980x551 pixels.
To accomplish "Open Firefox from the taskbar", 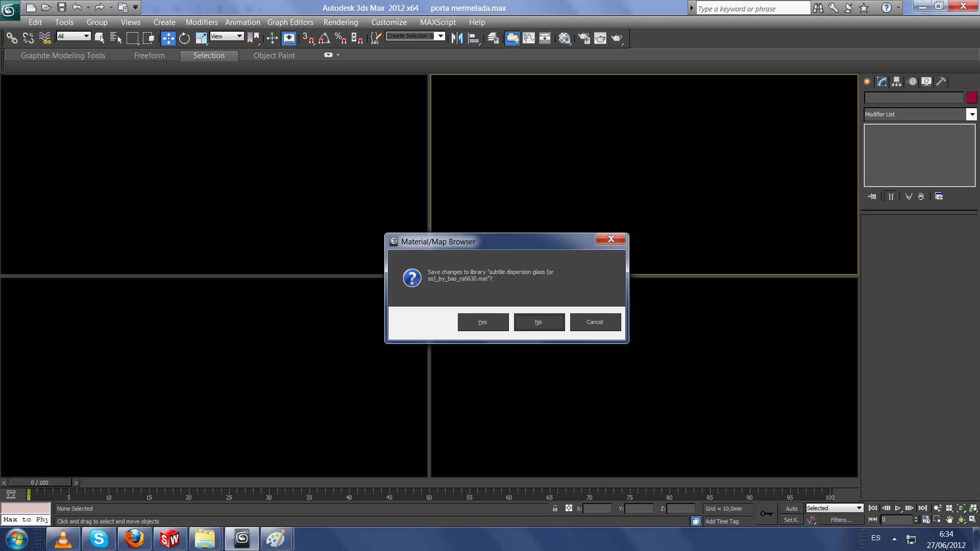I will [x=134, y=539].
